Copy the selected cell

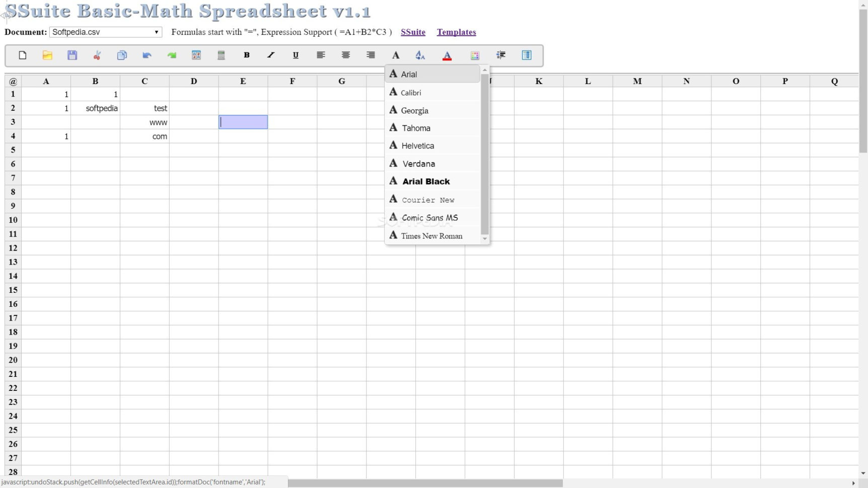coord(122,55)
